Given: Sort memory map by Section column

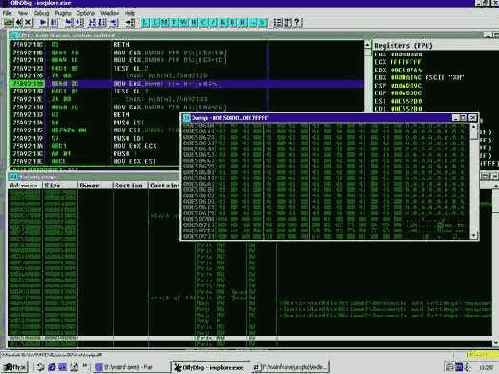Looking at the screenshot, I should tap(131, 185).
